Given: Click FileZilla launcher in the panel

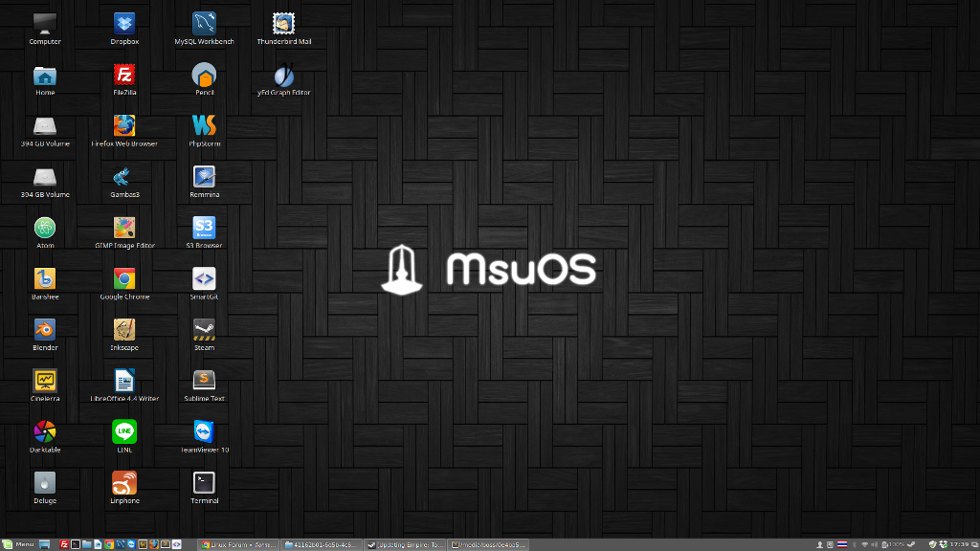Looking at the screenshot, I should [64, 544].
